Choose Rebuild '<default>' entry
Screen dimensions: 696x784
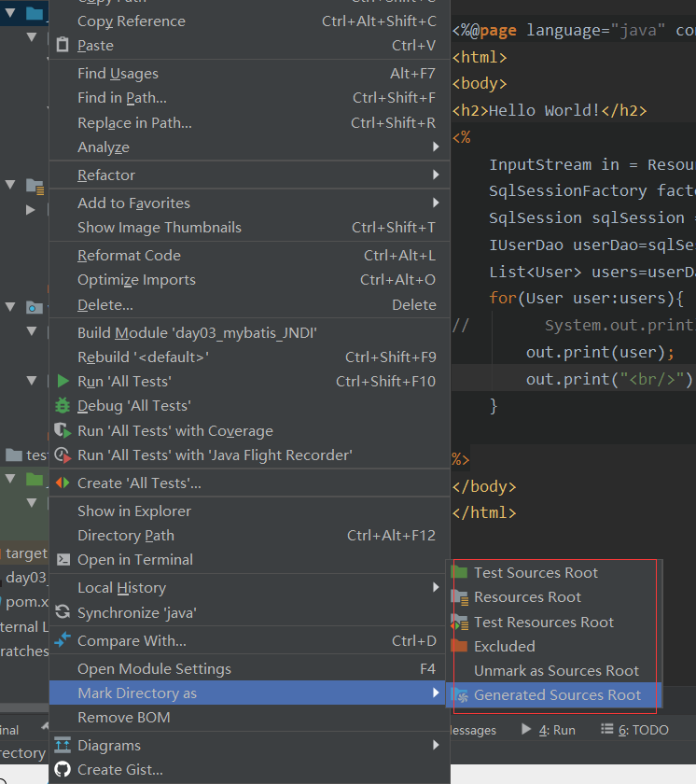point(250,357)
